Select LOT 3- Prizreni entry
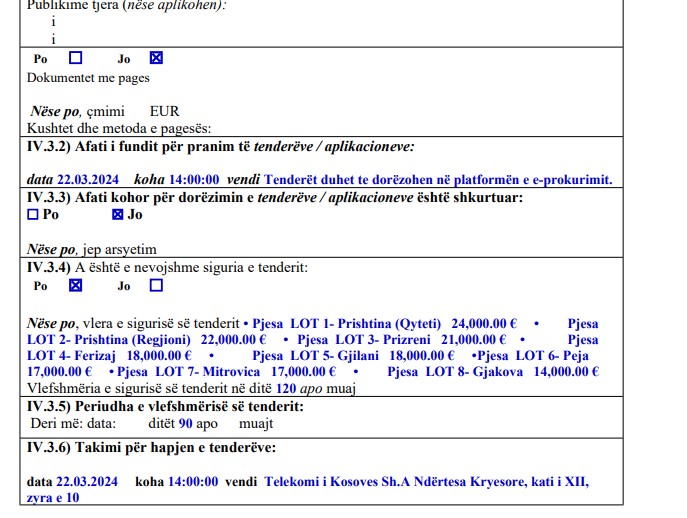 [x=383, y=340]
